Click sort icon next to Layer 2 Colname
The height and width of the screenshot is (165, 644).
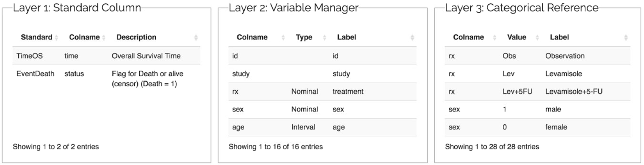tap(283, 38)
